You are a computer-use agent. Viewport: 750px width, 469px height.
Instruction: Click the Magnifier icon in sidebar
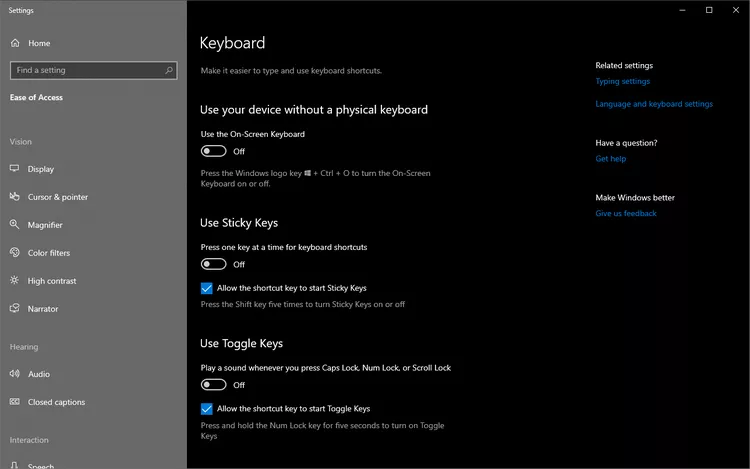15,224
